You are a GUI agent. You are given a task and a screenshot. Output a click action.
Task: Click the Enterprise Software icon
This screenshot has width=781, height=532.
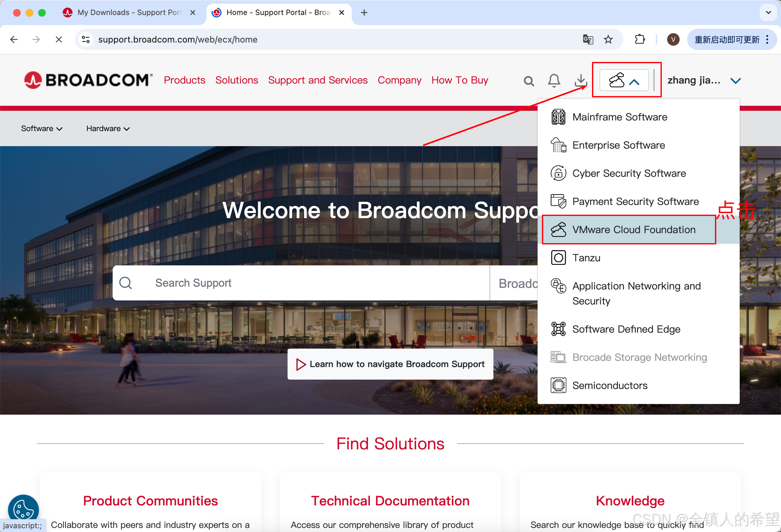(558, 145)
